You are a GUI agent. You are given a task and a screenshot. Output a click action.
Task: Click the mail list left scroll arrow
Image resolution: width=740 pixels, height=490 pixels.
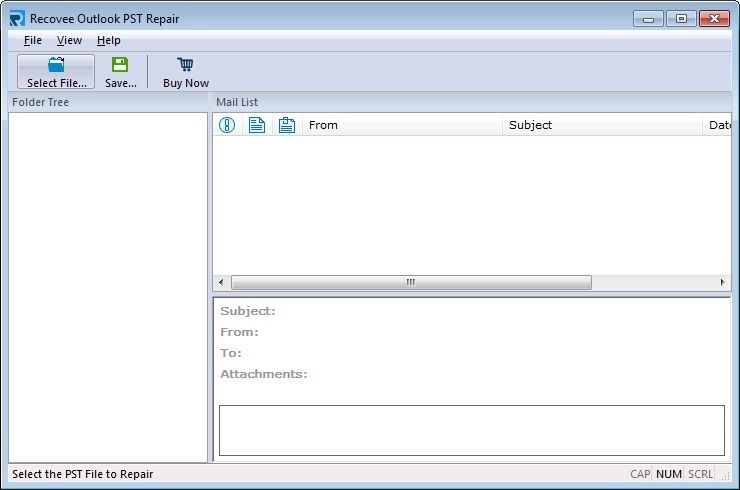(221, 282)
